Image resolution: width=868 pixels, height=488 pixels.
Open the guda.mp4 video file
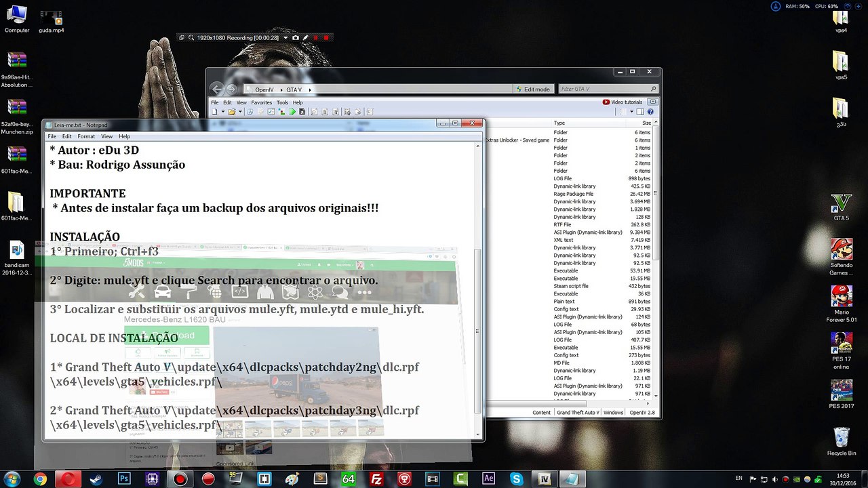(52, 22)
